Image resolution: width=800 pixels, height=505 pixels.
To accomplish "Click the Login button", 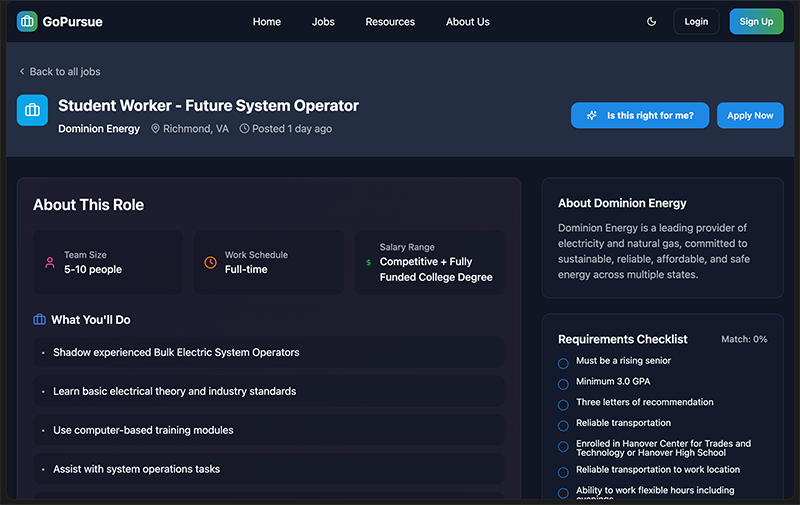I will tap(696, 21).
